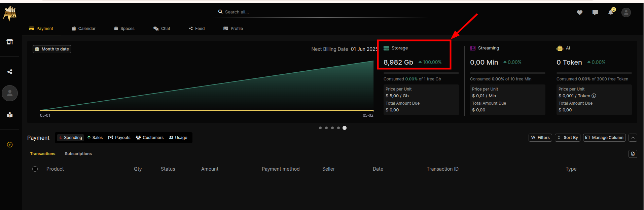
Task: Open the Transactions tab
Action: click(x=42, y=154)
